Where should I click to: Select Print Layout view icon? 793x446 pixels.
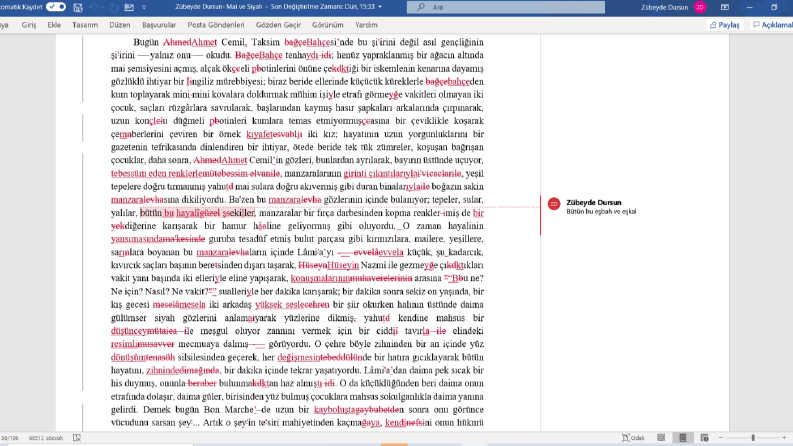682,438
